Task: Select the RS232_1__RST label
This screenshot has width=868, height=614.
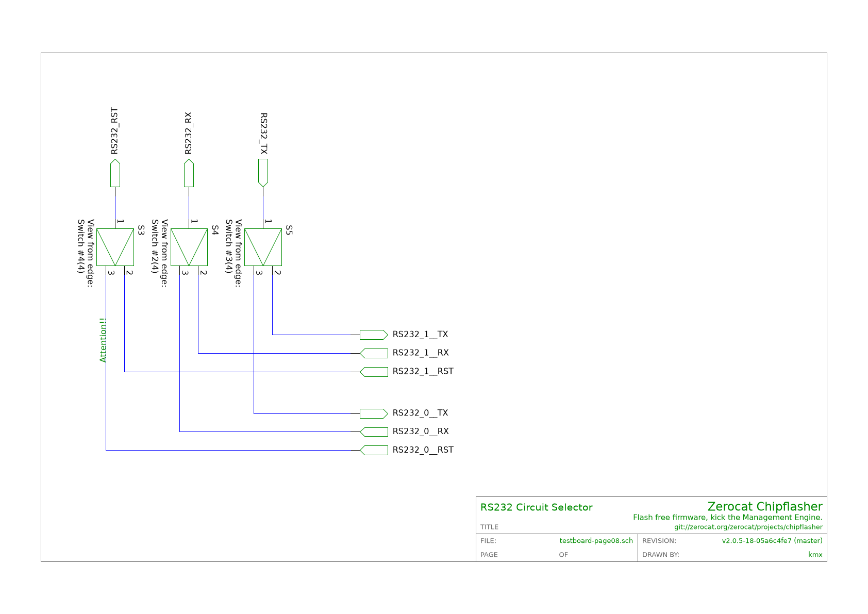Action: click(423, 372)
